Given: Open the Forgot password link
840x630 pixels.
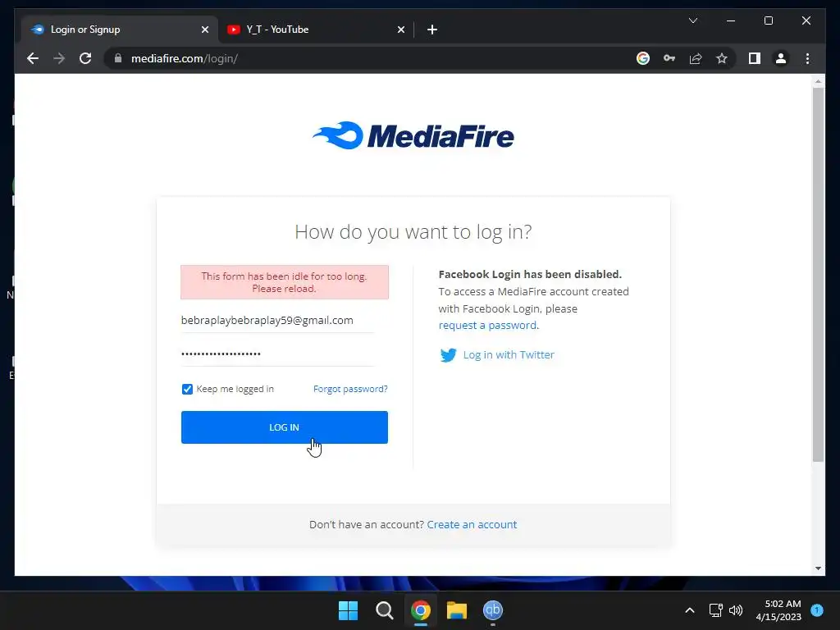Looking at the screenshot, I should [350, 389].
